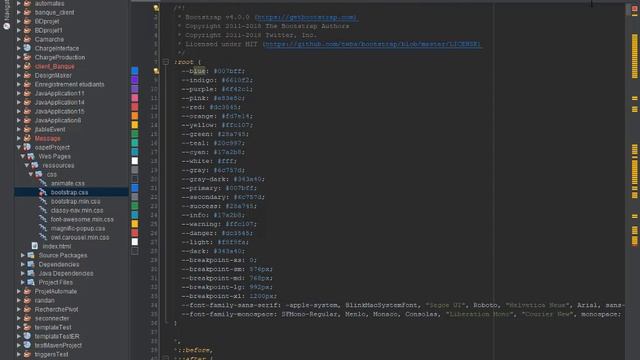Click the index.html file icon
Viewport: 640px width, 360px height.
35,246
